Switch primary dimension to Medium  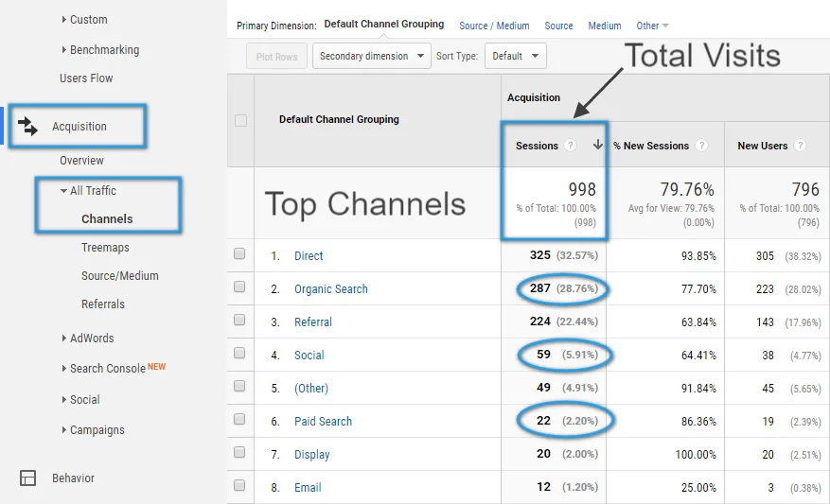(x=605, y=26)
